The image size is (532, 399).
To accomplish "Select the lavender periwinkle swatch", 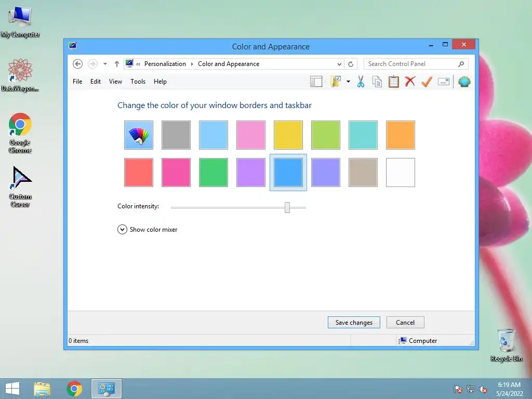I will pos(326,172).
